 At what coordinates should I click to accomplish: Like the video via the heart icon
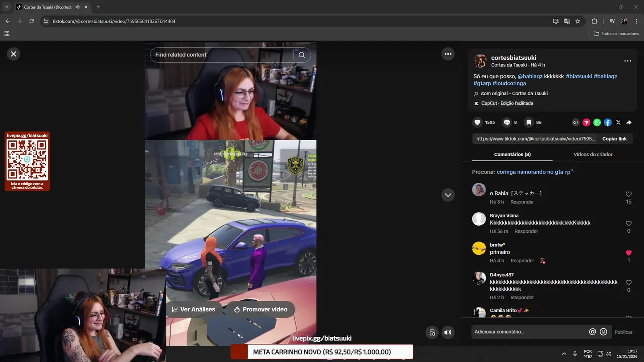(x=477, y=122)
